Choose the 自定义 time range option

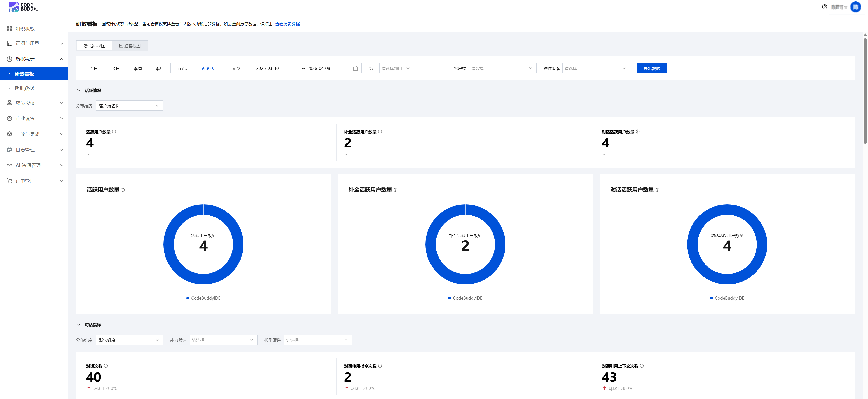click(234, 69)
